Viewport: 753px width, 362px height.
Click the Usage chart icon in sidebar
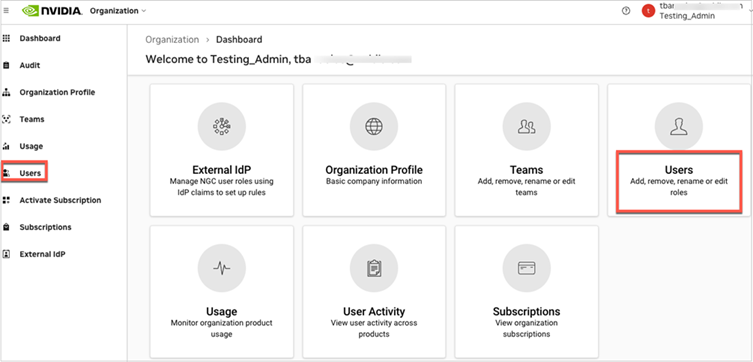coord(7,146)
